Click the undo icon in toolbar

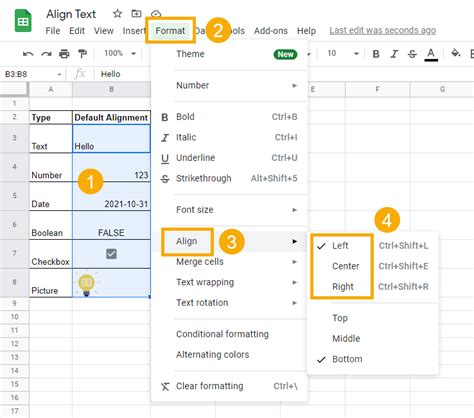click(x=28, y=53)
